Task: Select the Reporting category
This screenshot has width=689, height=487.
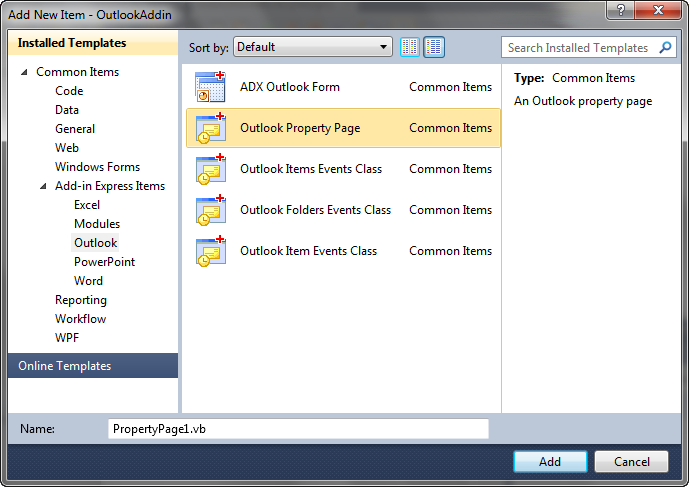Action: (81, 300)
